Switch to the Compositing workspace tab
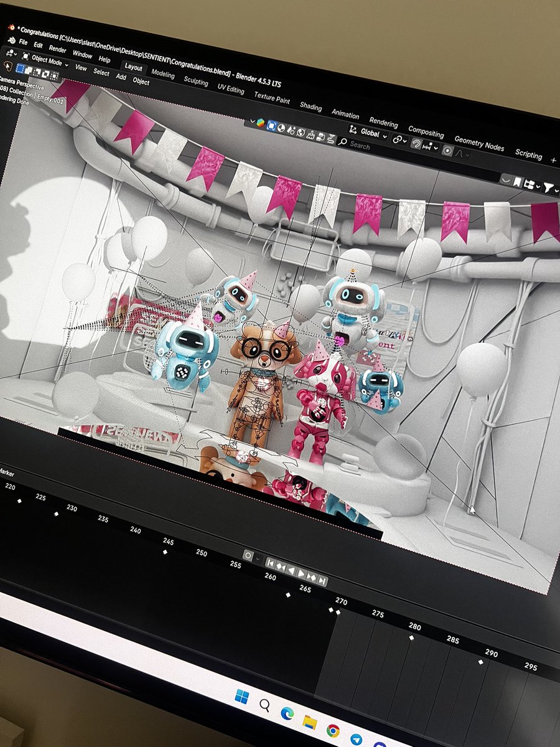560x747 pixels. coord(426,133)
